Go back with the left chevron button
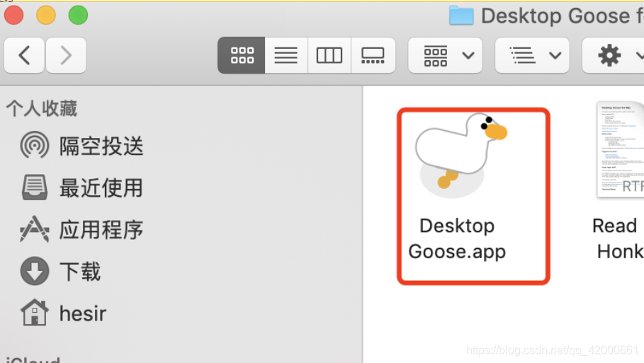 pos(24,55)
